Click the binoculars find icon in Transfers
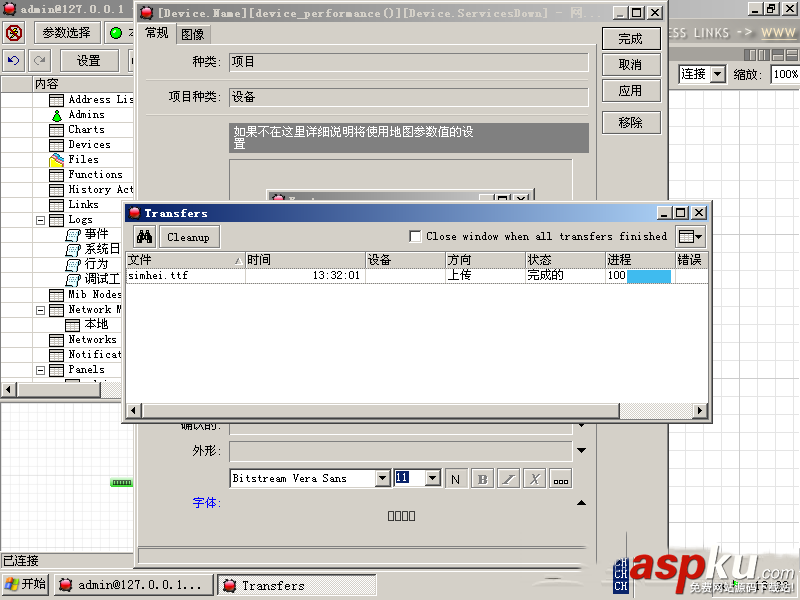Screen dimensions: 800x600 click(144, 237)
